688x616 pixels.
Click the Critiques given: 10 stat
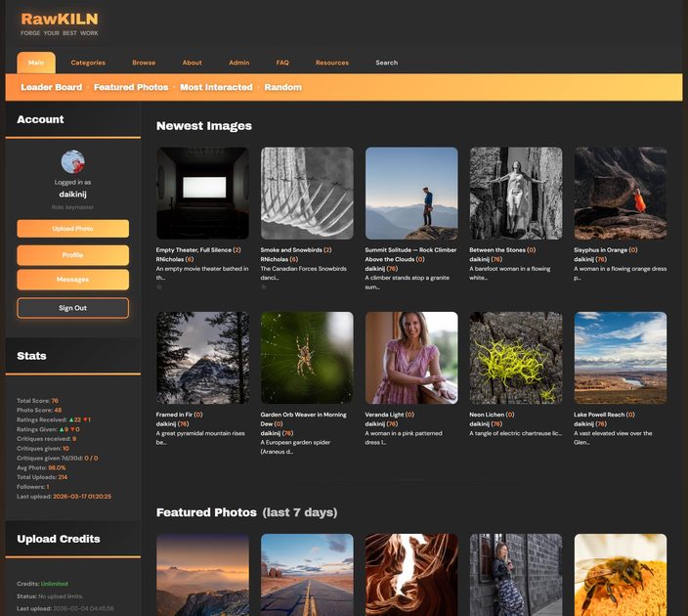[43, 449]
